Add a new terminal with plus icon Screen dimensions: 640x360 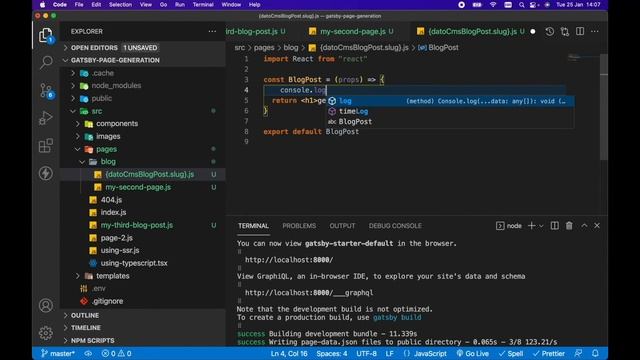point(531,226)
